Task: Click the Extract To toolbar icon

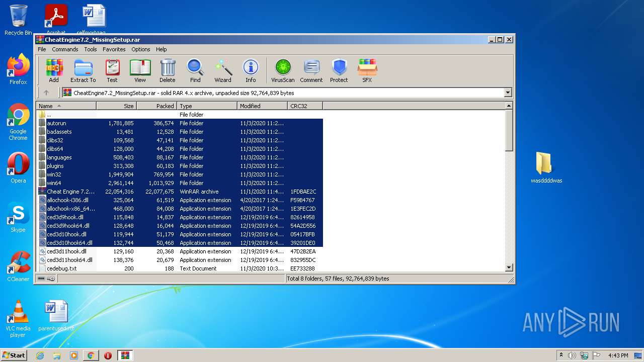Action: (83, 71)
